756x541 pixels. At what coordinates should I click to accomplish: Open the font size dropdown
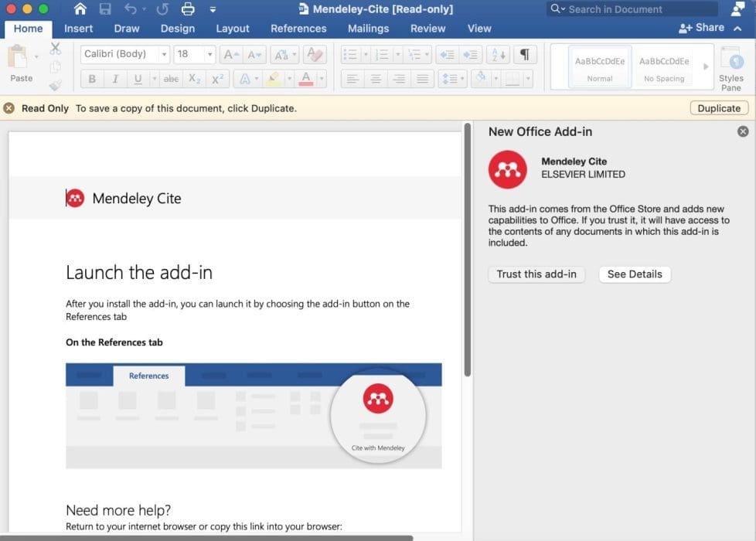(209, 54)
